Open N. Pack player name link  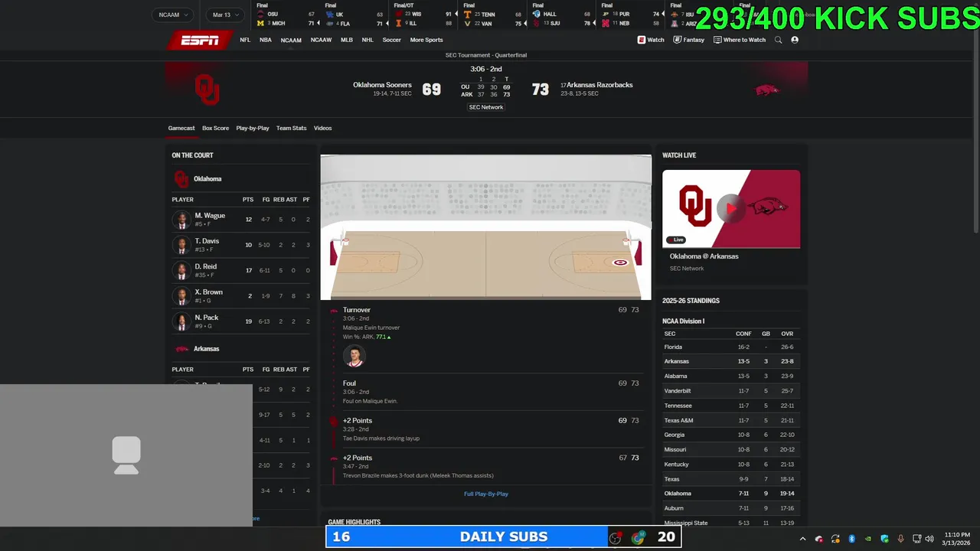(207, 318)
